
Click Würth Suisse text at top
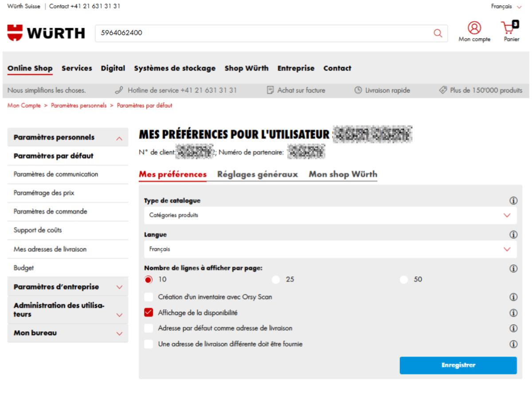tap(23, 6)
